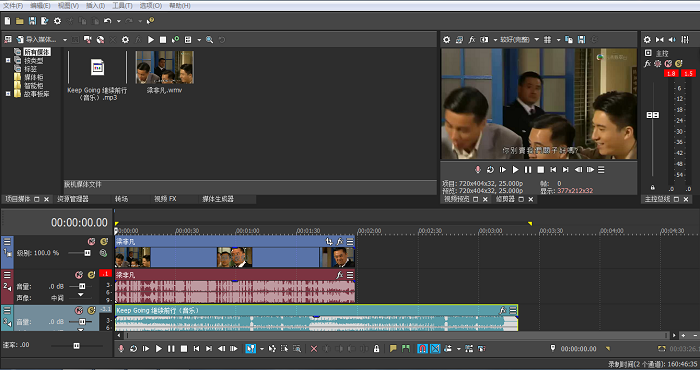Expand the 按类型 media tree node
Viewport: 700px width, 370px height.
coord(8,61)
